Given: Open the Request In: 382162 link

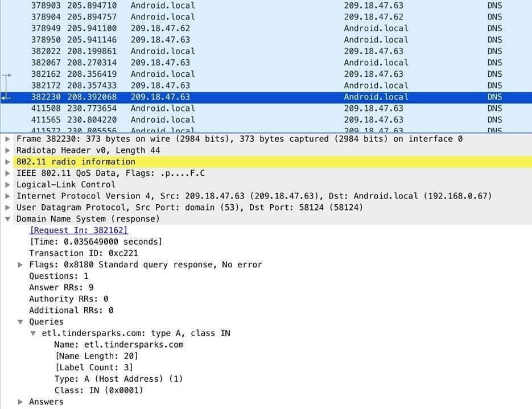Looking at the screenshot, I should [79, 230].
